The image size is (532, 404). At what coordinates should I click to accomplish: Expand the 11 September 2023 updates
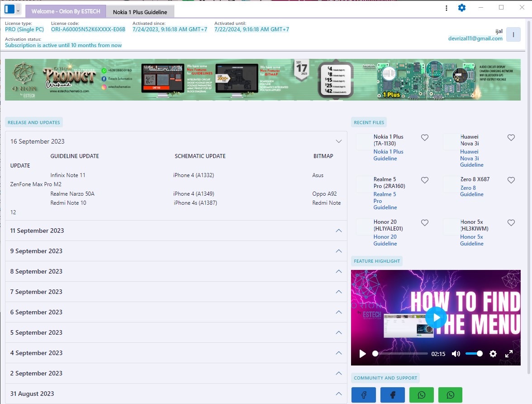point(338,231)
